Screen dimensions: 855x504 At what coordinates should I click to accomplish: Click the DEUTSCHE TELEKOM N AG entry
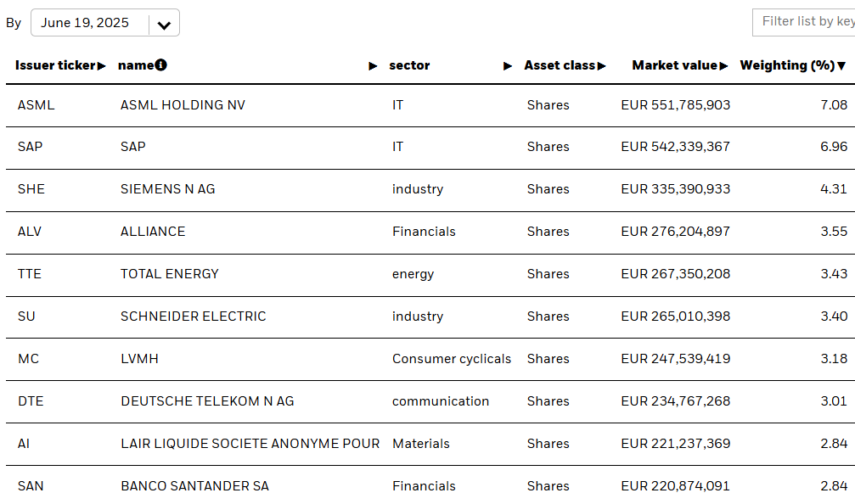pos(207,401)
